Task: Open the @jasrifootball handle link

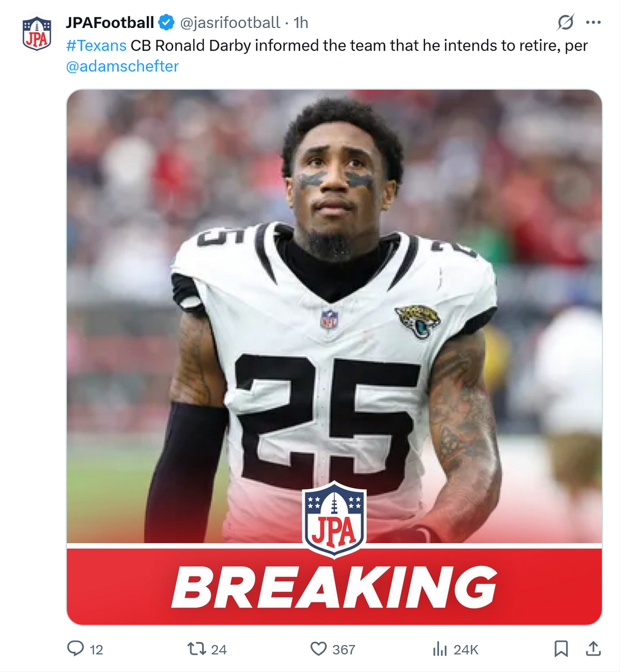Action: pos(230,22)
